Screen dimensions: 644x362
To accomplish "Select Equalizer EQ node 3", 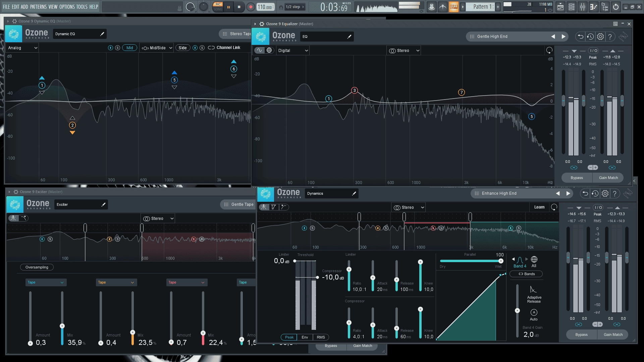I will [x=355, y=90].
